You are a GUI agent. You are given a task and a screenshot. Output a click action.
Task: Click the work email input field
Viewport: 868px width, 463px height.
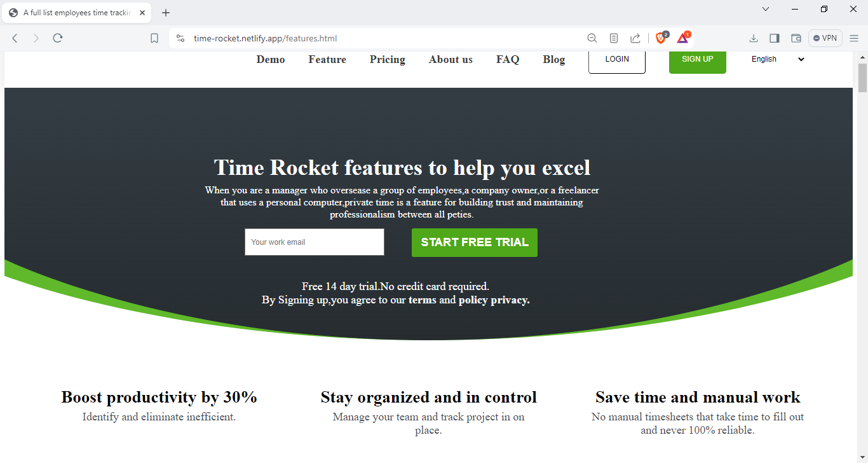(315, 242)
